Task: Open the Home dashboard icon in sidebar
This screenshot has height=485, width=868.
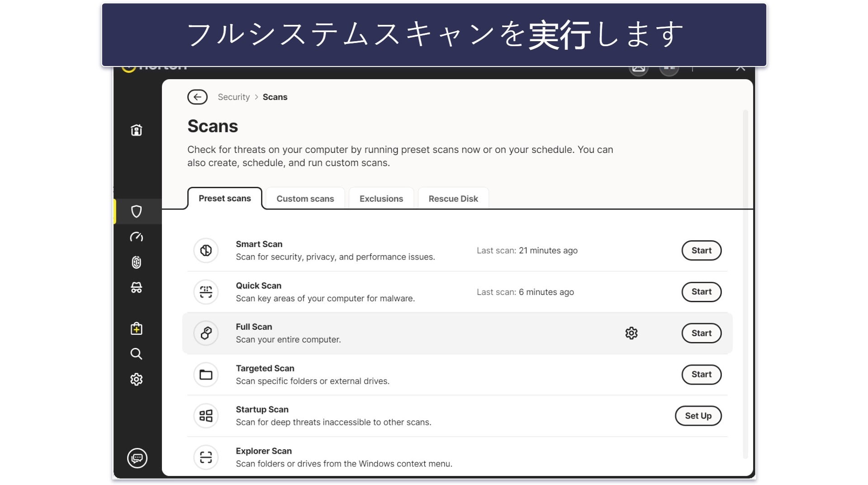Action: 136,130
